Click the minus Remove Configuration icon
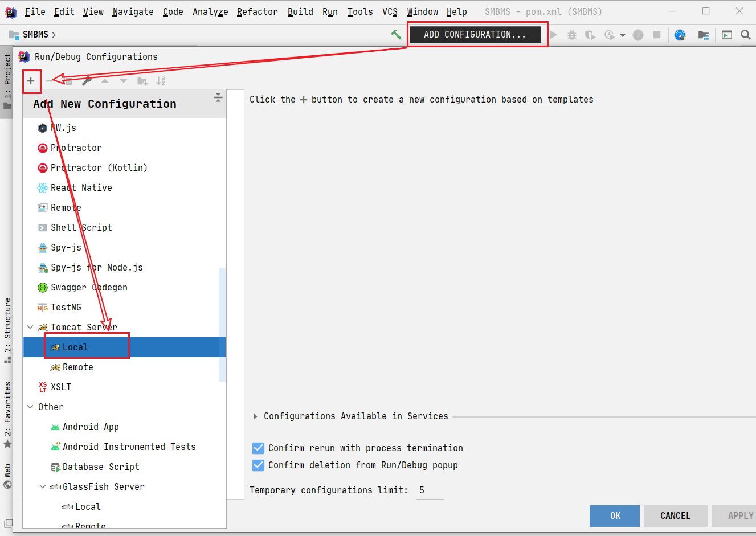This screenshot has height=536, width=756. 50,81
